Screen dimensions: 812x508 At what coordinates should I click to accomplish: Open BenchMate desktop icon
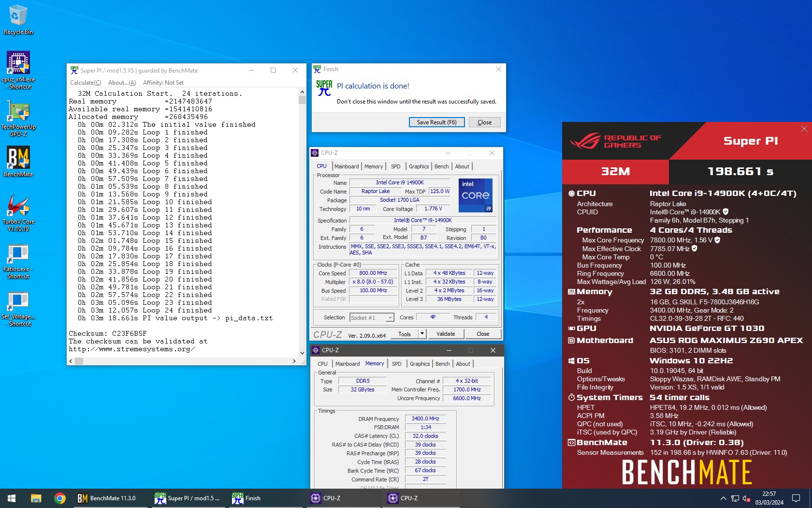coord(18,161)
